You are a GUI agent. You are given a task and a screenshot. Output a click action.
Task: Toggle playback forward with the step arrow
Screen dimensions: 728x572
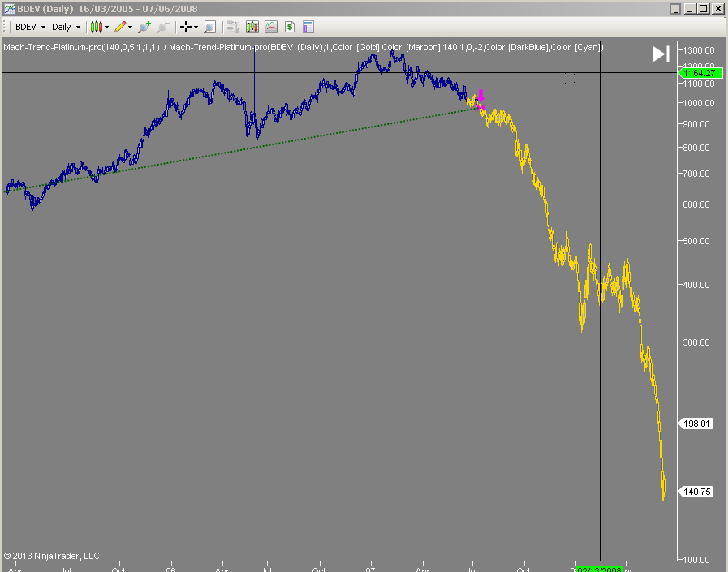pyautogui.click(x=659, y=54)
